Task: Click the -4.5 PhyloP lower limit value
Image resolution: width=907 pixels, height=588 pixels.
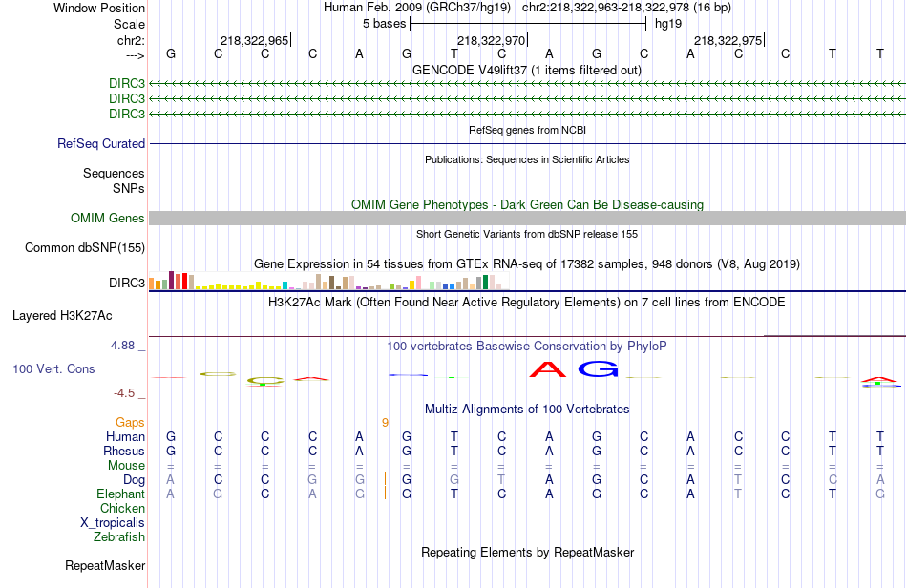Action: tap(124, 393)
